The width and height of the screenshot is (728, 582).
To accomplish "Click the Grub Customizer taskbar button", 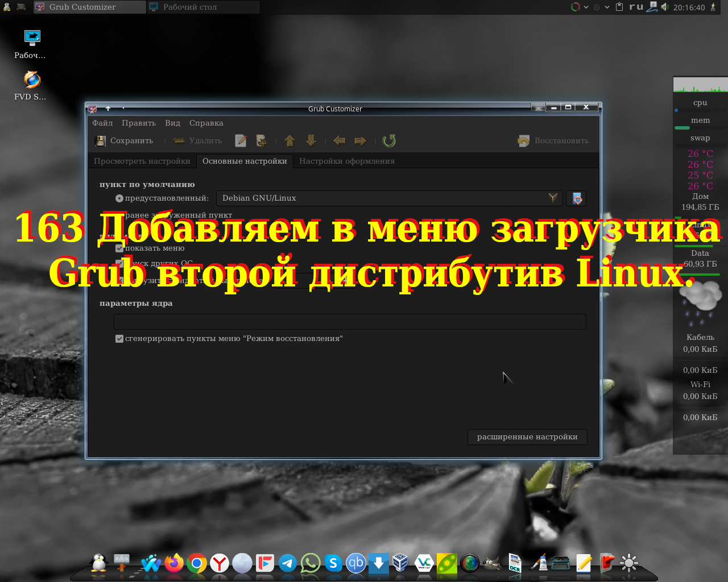I will click(89, 7).
